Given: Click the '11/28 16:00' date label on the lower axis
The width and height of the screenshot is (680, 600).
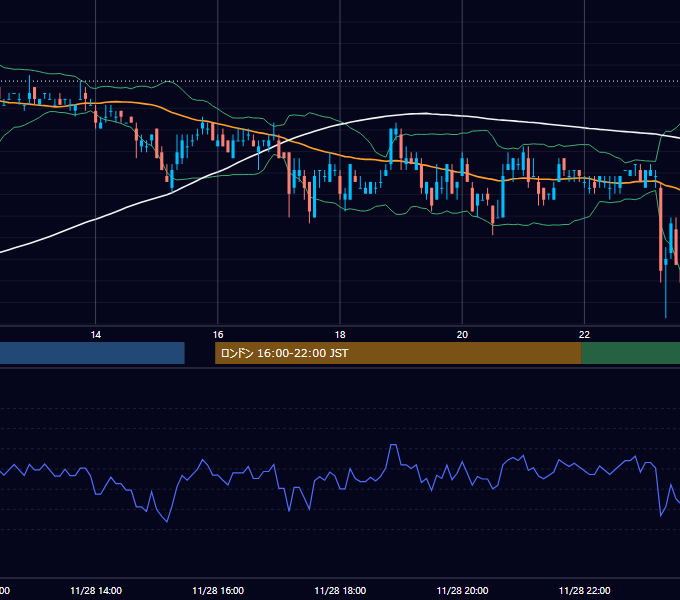Looking at the screenshot, I should pos(218,590).
